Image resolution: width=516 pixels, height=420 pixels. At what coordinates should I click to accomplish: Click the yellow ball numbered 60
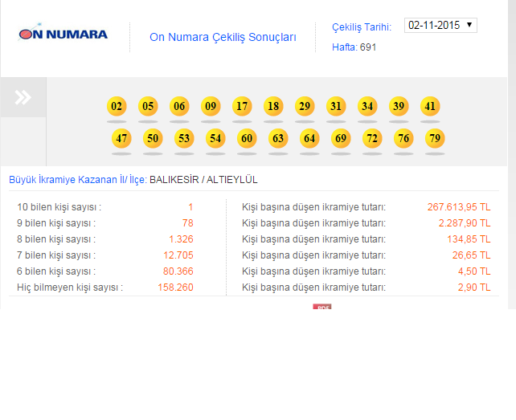pyautogui.click(x=247, y=138)
